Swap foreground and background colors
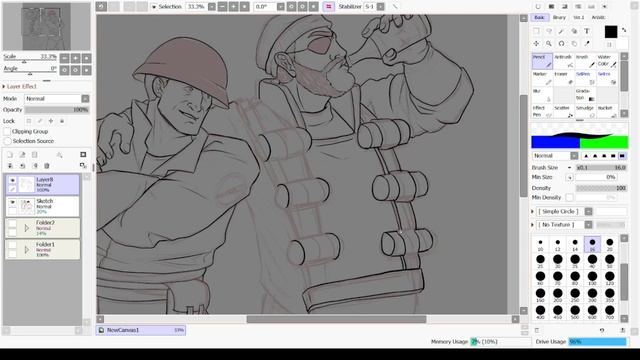 click(x=624, y=30)
